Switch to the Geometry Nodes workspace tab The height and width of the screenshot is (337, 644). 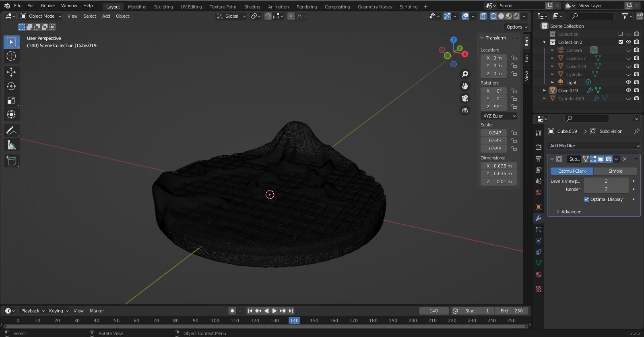(374, 6)
